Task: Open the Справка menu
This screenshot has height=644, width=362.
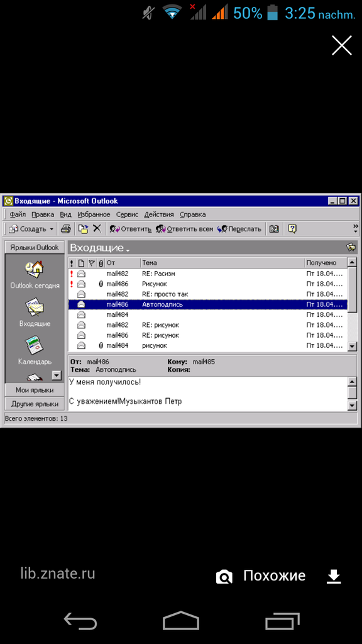Action: (x=192, y=214)
